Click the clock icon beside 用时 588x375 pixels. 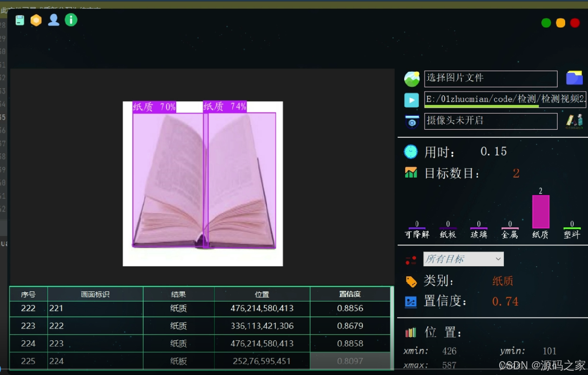411,150
